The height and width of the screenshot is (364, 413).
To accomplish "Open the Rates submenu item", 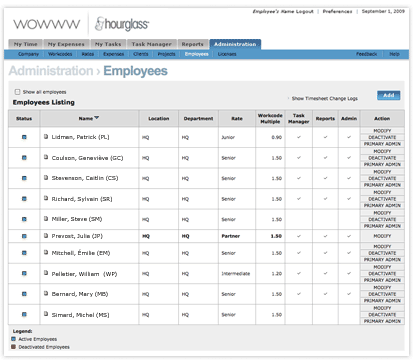I will point(88,54).
